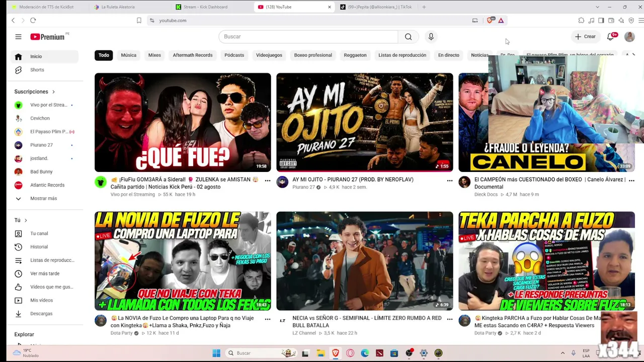644x362 pixels.
Task: Open the Piurano 27 subscription
Action: [x=44, y=145]
